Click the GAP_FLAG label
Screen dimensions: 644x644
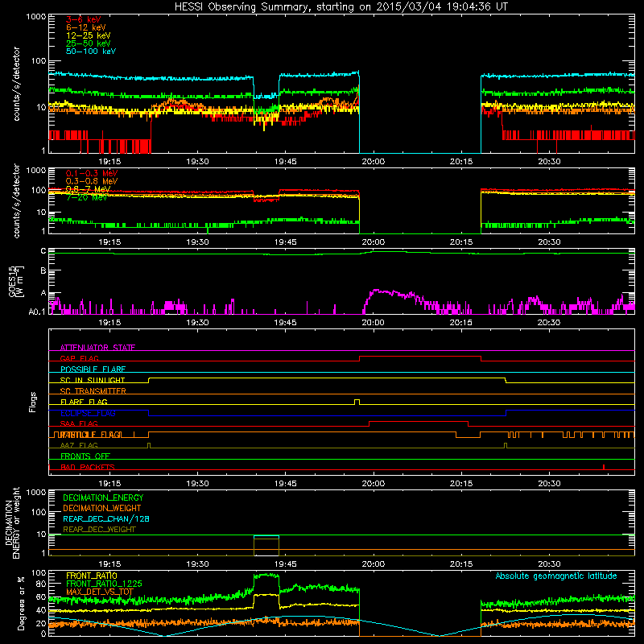tap(79, 358)
